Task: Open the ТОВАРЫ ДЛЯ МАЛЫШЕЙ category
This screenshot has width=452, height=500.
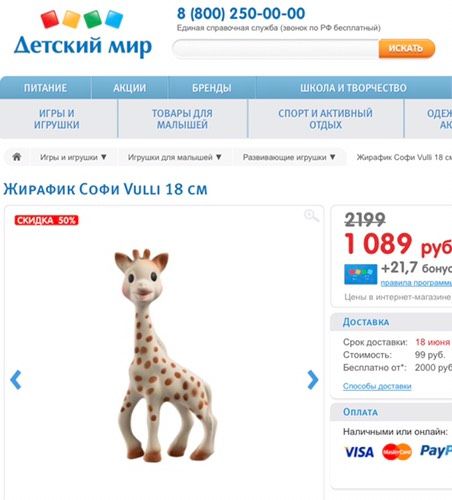Action: tap(182, 119)
